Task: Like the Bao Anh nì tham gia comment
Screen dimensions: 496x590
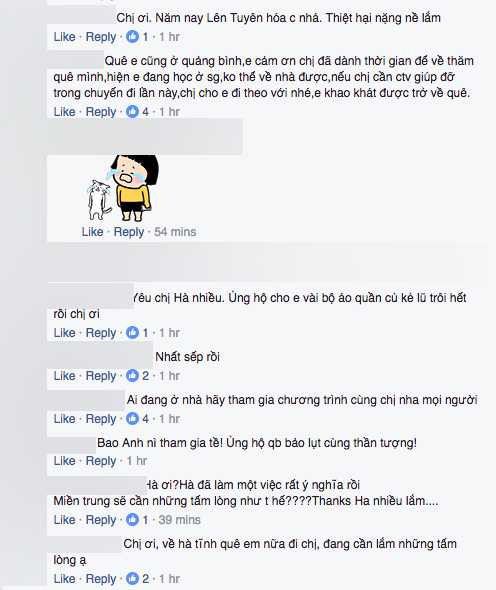Action: click(64, 461)
